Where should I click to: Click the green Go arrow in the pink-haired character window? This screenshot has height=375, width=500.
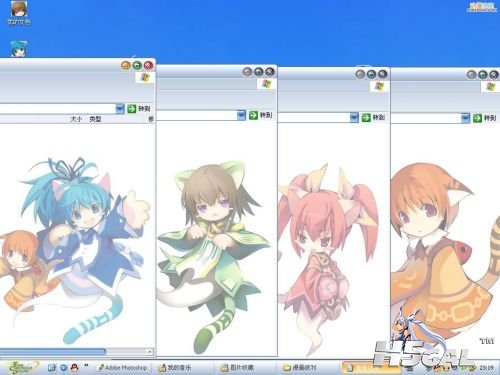click(366, 117)
